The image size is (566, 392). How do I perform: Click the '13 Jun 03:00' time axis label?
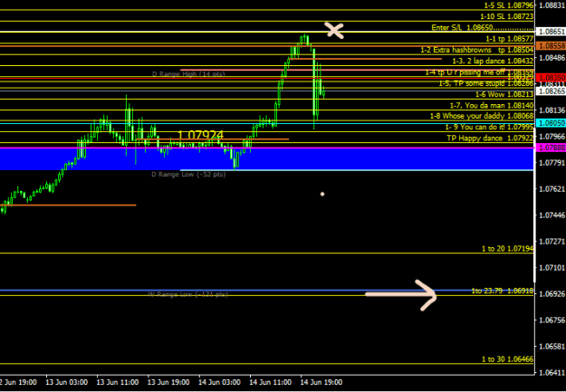coord(67,382)
